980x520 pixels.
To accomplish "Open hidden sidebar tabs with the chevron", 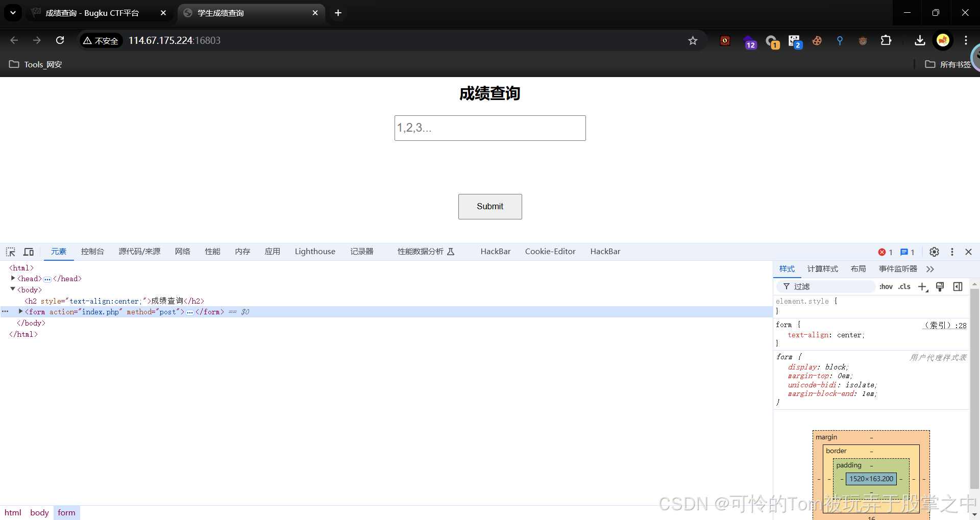I will coord(930,269).
